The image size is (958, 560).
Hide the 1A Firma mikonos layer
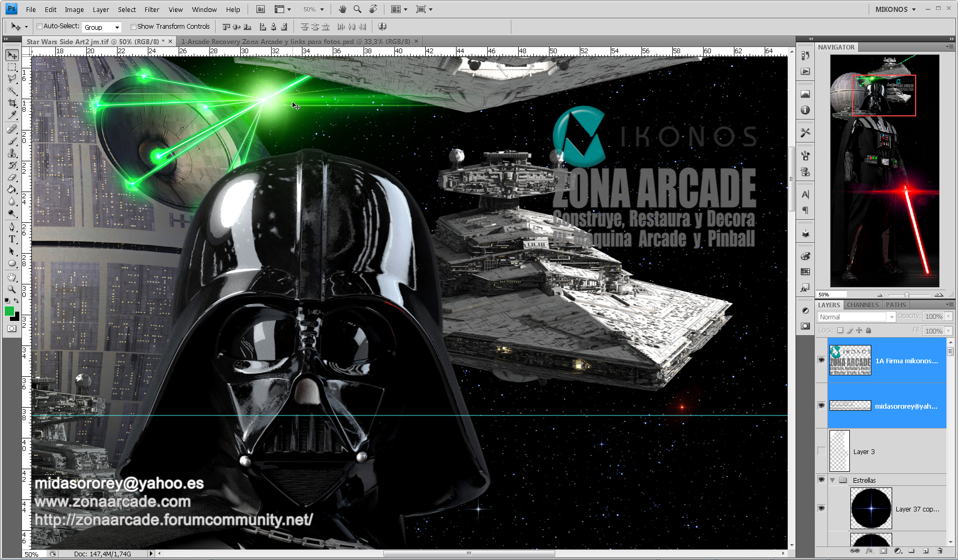[821, 360]
